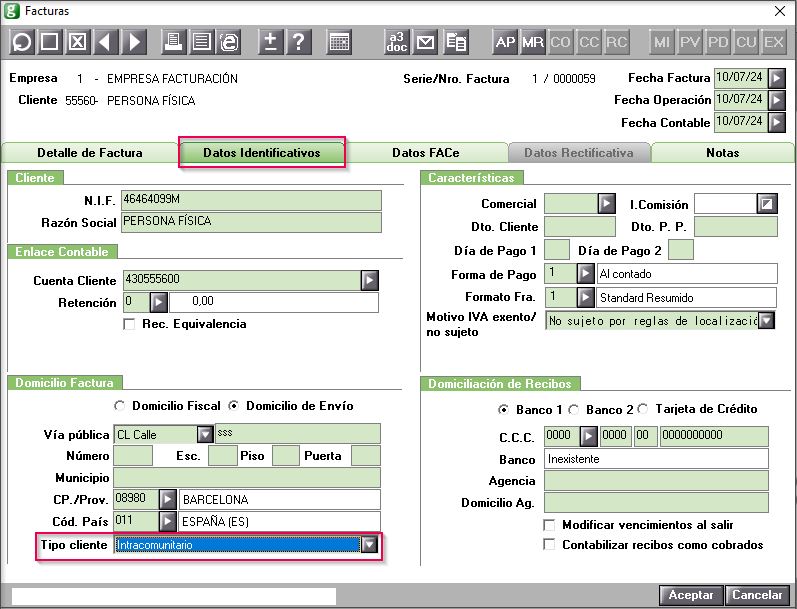Click the refresh circular arrow toolbar icon
The height and width of the screenshot is (609, 797).
point(22,42)
